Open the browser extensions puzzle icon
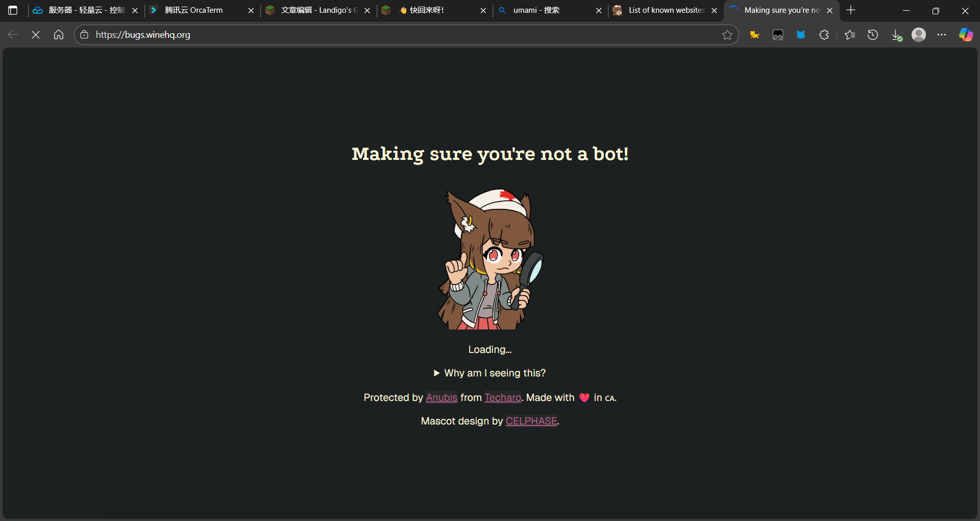Viewport: 980px width, 521px height. click(824, 35)
